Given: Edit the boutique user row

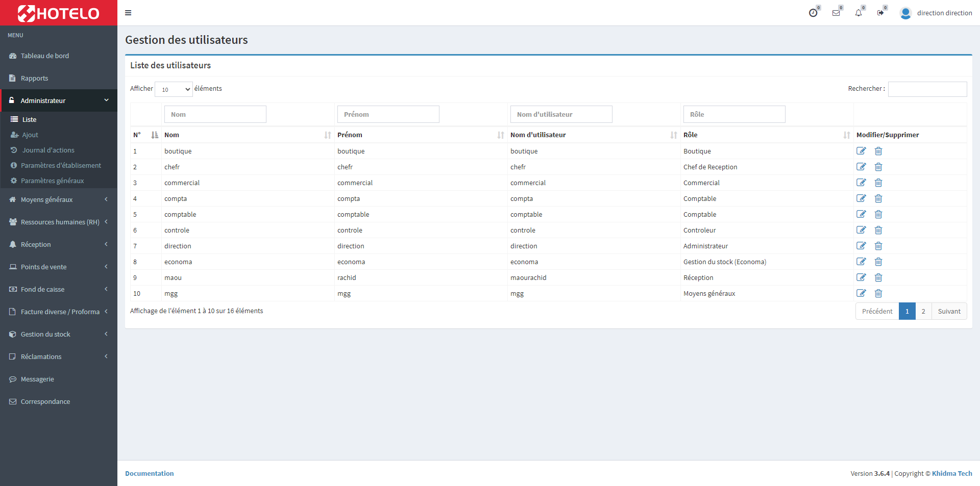Looking at the screenshot, I should click(861, 151).
